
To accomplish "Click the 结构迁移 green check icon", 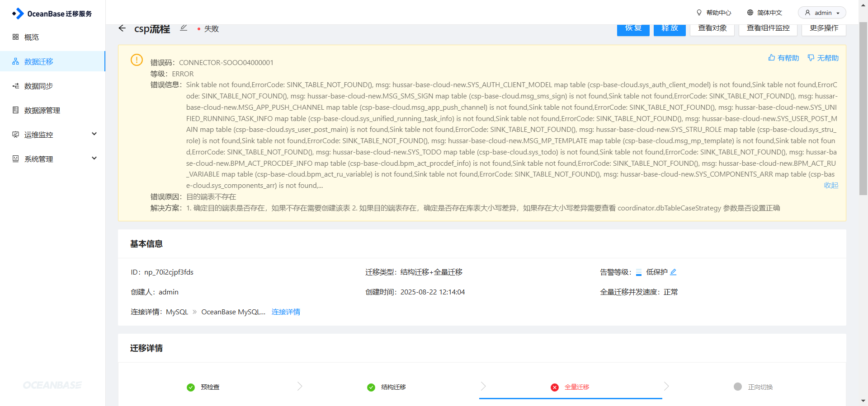I will click(x=371, y=387).
